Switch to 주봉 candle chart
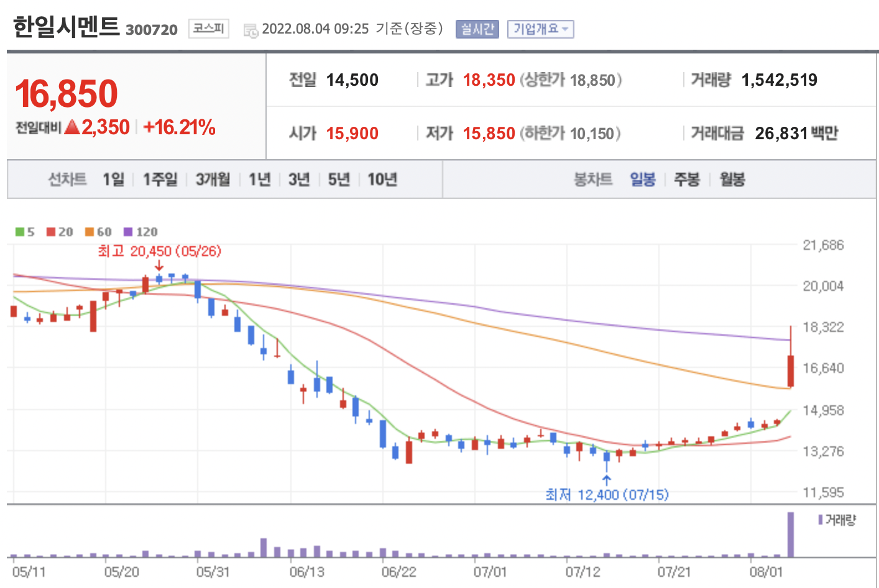 (x=687, y=180)
